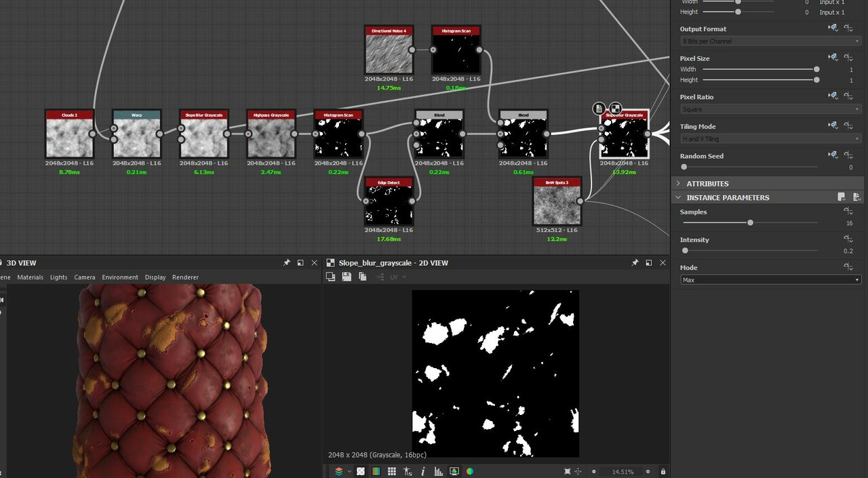Viewport: 868px width, 478px height.
Task: Zoom in on the 2D view
Action: [648, 471]
